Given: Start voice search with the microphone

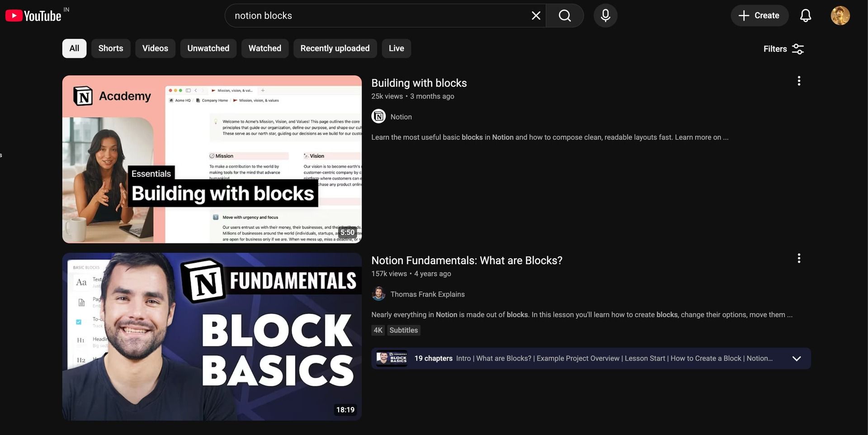Looking at the screenshot, I should pos(605,16).
